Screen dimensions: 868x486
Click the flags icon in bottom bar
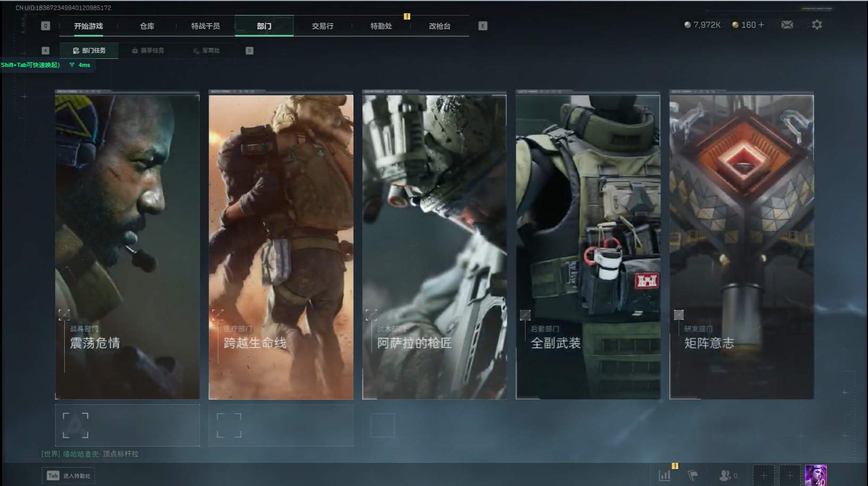[693, 475]
